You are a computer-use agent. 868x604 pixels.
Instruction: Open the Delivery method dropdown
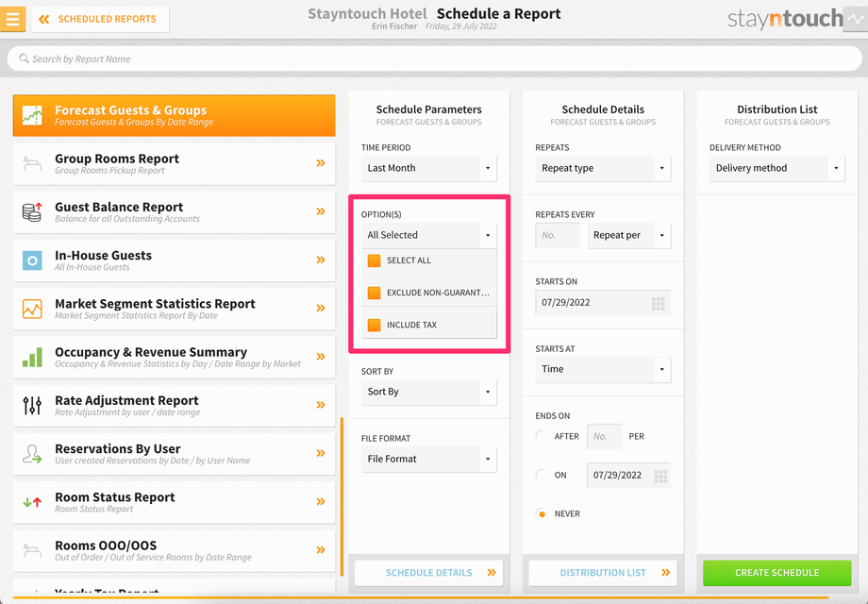777,168
